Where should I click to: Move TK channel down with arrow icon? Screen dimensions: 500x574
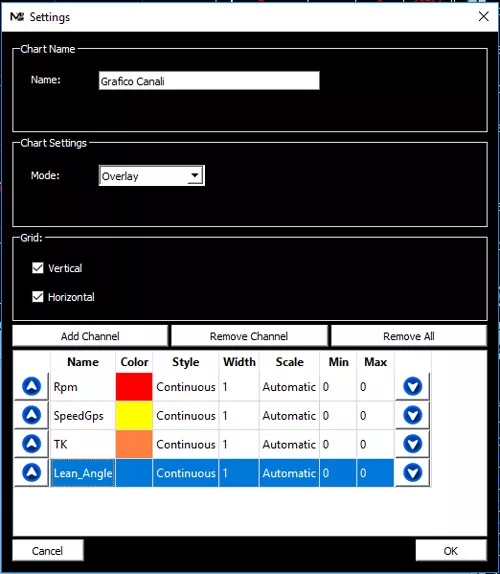coord(413,444)
